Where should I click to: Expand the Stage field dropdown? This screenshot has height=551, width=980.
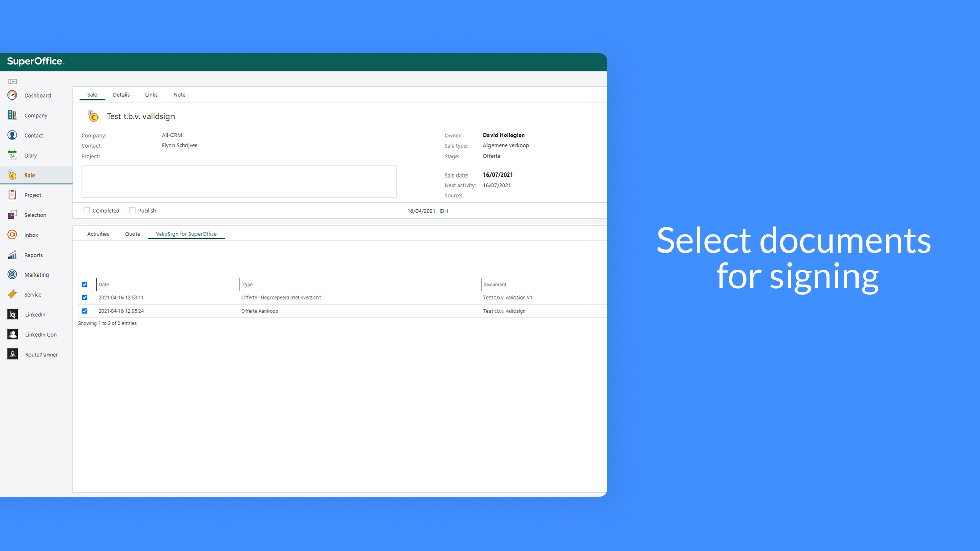[x=491, y=156]
